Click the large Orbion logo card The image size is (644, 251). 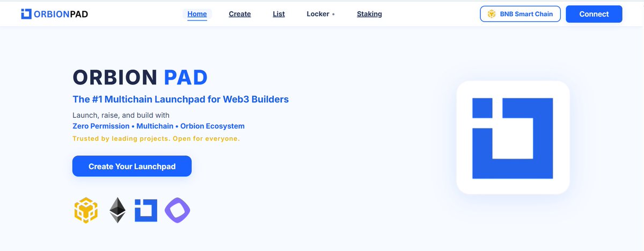(513, 138)
